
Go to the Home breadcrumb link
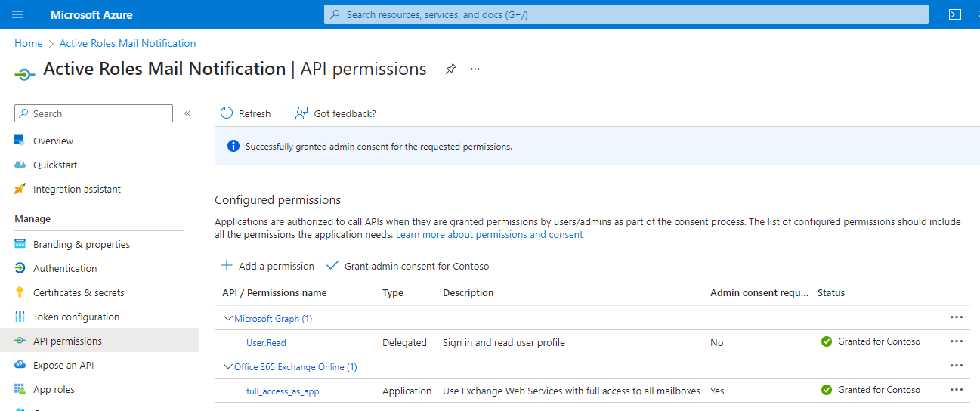(29, 43)
